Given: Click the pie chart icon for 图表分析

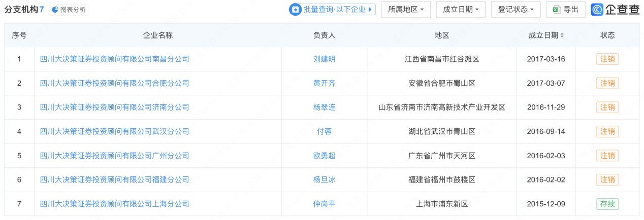Looking at the screenshot, I should tap(55, 10).
